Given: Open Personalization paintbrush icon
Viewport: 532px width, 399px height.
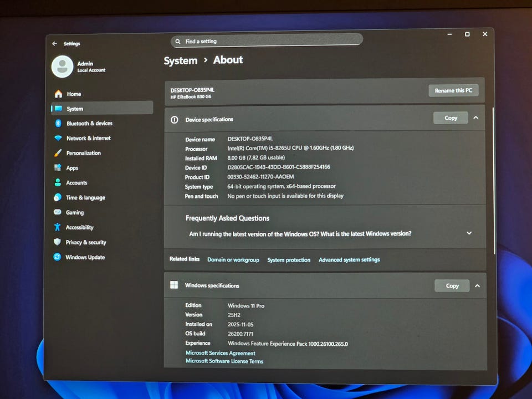Looking at the screenshot, I should pos(58,154).
